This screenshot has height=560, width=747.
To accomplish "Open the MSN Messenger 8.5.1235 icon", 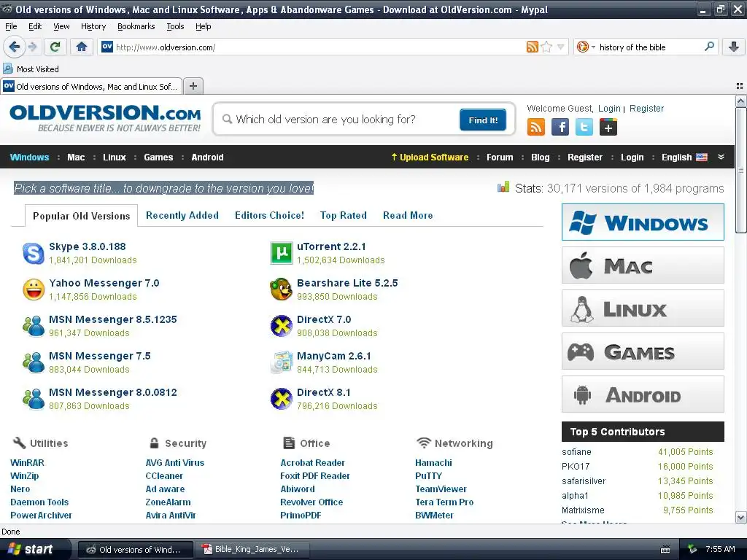I will coord(34,326).
